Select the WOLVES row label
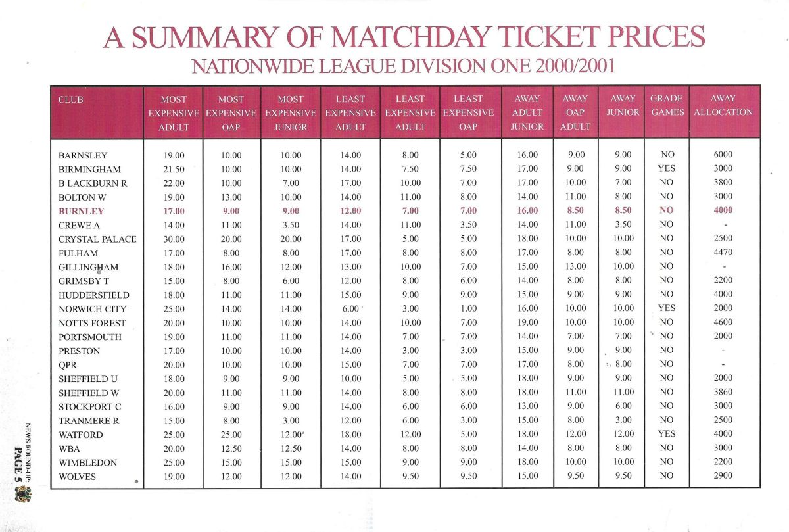Screen dimensions: 789x532 77,477
